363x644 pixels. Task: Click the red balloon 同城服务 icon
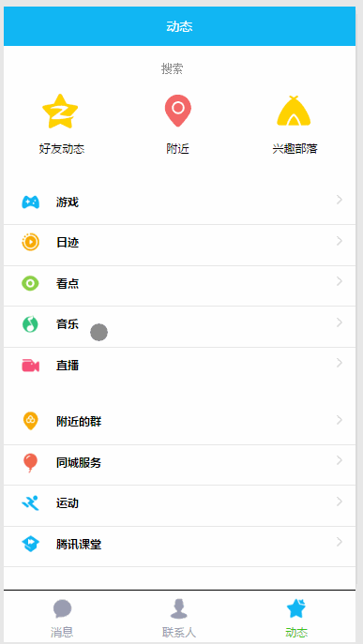click(x=30, y=463)
